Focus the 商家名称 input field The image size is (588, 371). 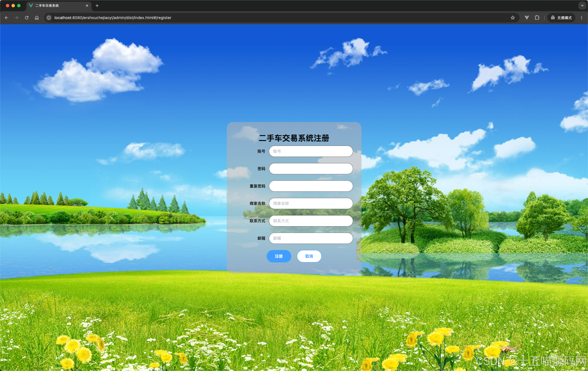click(x=311, y=203)
